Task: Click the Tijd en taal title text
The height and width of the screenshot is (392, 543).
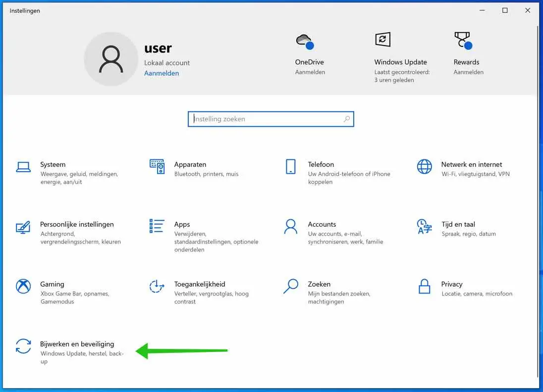Action: [458, 224]
